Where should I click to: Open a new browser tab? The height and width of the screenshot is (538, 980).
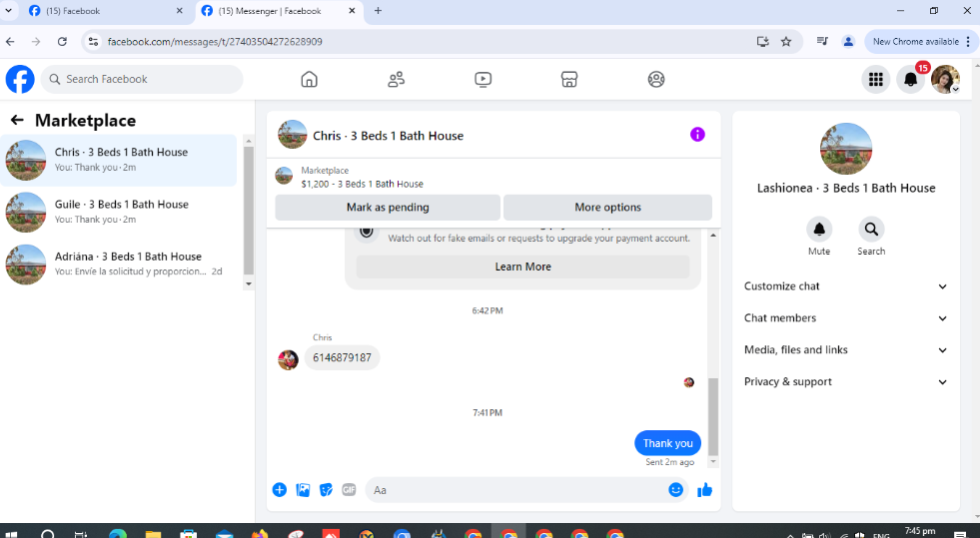378,11
